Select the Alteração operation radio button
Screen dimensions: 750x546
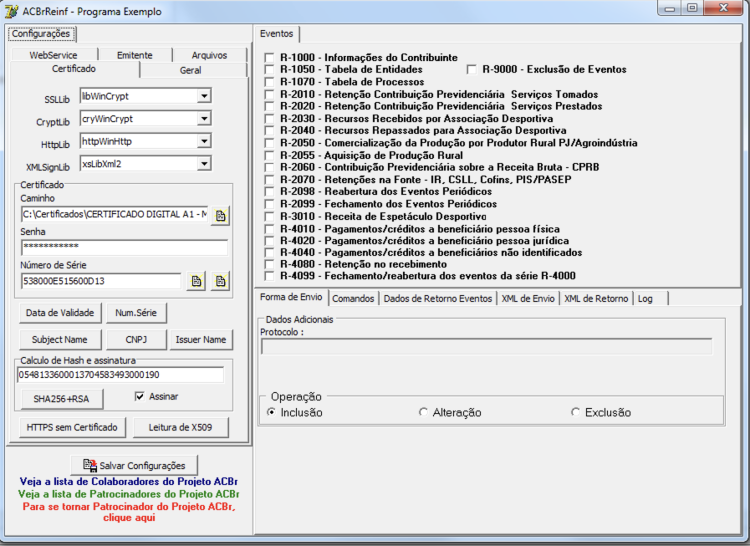[423, 412]
